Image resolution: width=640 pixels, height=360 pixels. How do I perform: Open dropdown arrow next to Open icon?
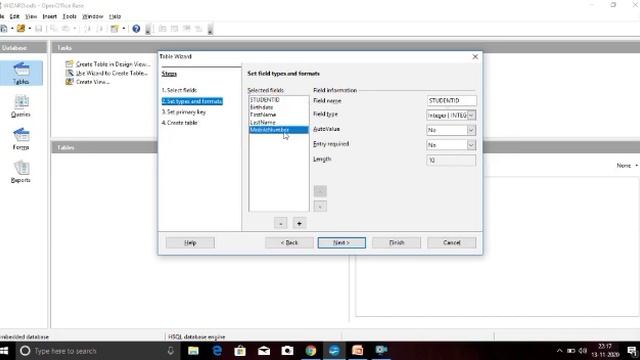point(29,29)
